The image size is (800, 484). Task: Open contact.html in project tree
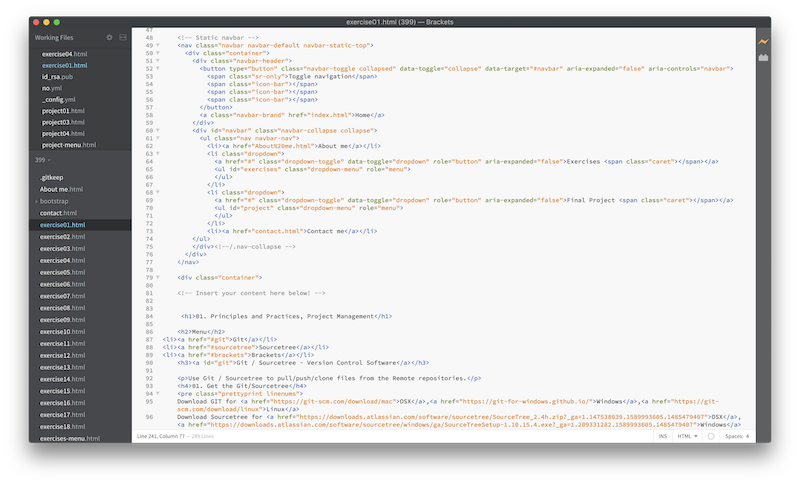point(59,213)
